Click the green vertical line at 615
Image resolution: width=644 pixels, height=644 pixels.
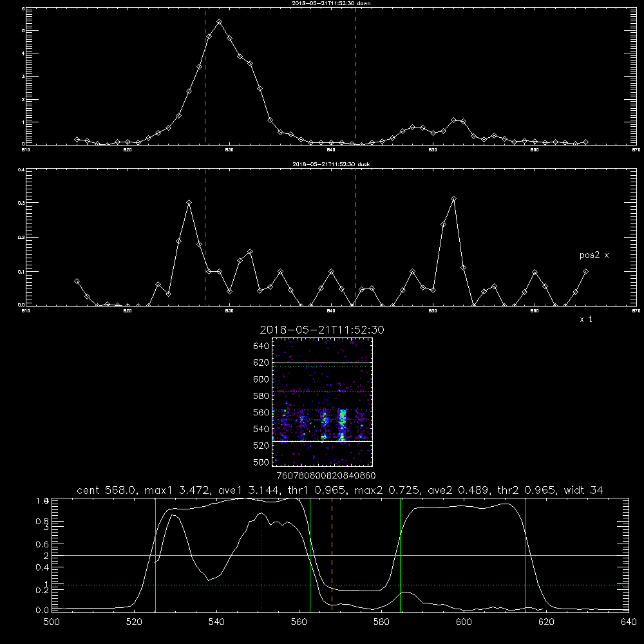click(526, 554)
